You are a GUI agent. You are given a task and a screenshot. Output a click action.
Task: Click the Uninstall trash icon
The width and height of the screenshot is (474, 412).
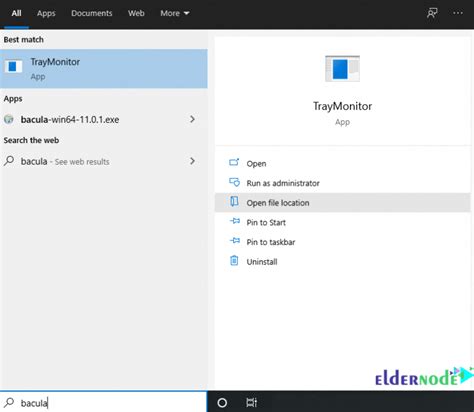234,260
